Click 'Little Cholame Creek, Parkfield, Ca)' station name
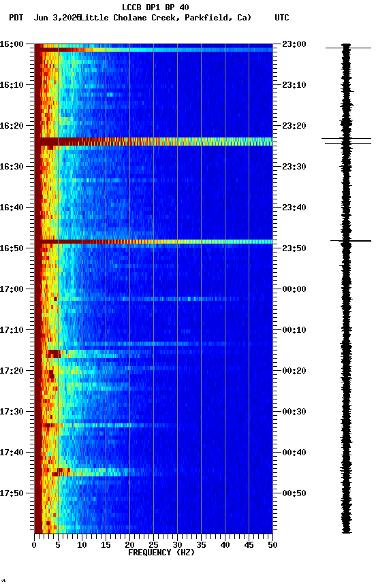This screenshot has width=376, height=588. 166,18
